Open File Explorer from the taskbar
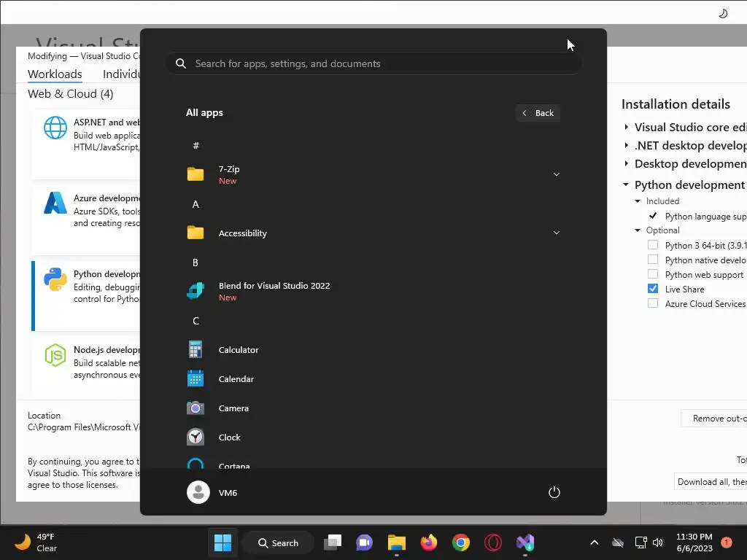Viewport: 747px width, 560px height. pos(396,542)
